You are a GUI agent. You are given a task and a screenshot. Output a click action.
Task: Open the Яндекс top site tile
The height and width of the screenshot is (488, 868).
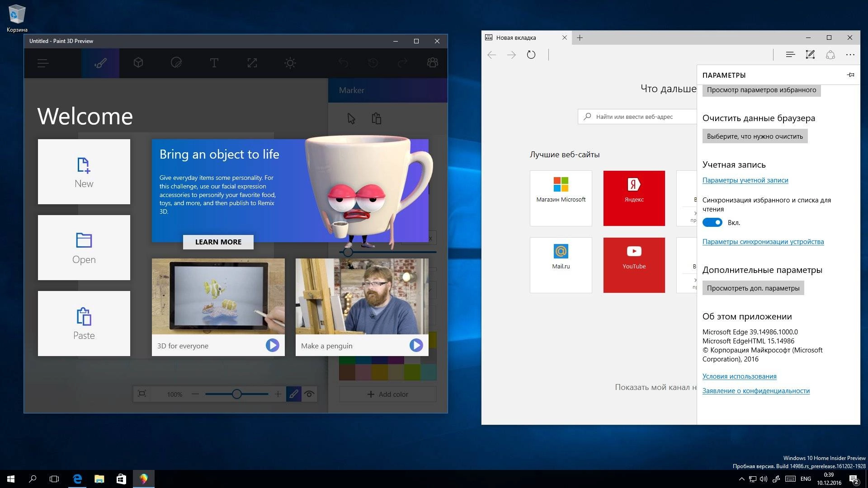pyautogui.click(x=634, y=198)
